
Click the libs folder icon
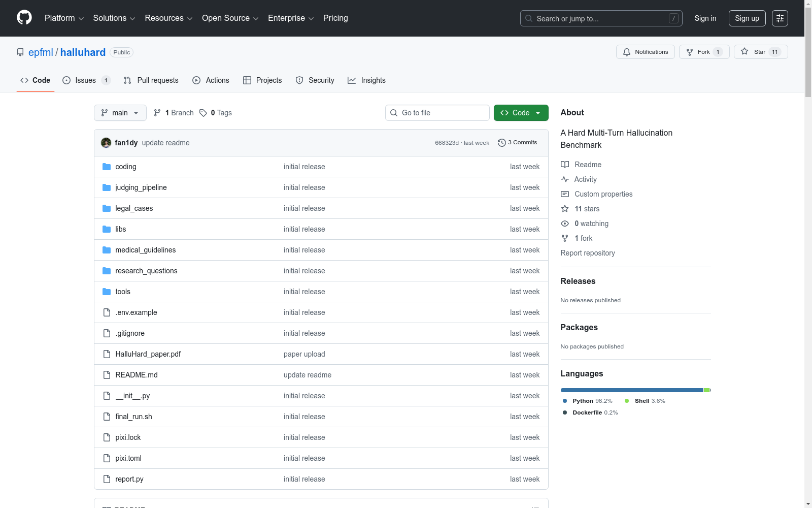(x=107, y=229)
